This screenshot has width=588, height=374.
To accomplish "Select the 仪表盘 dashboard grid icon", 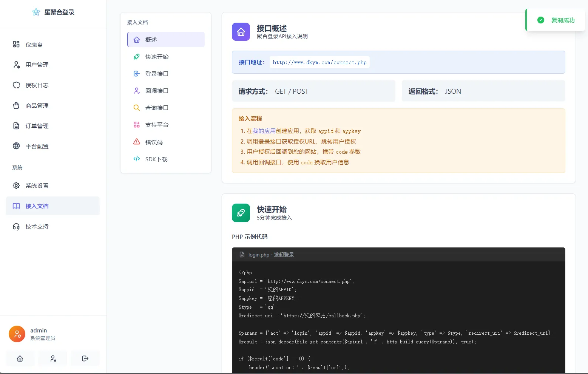I will click(x=16, y=44).
